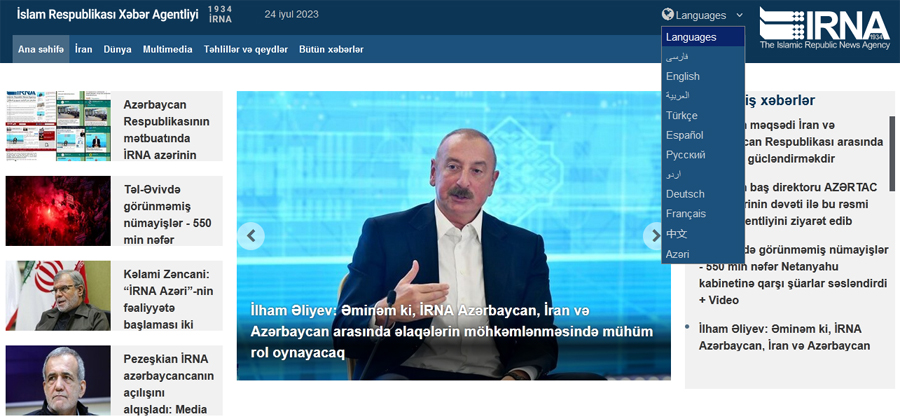900x419 pixels.
Task: Choose Türkçe in the language menu
Action: [x=682, y=115]
